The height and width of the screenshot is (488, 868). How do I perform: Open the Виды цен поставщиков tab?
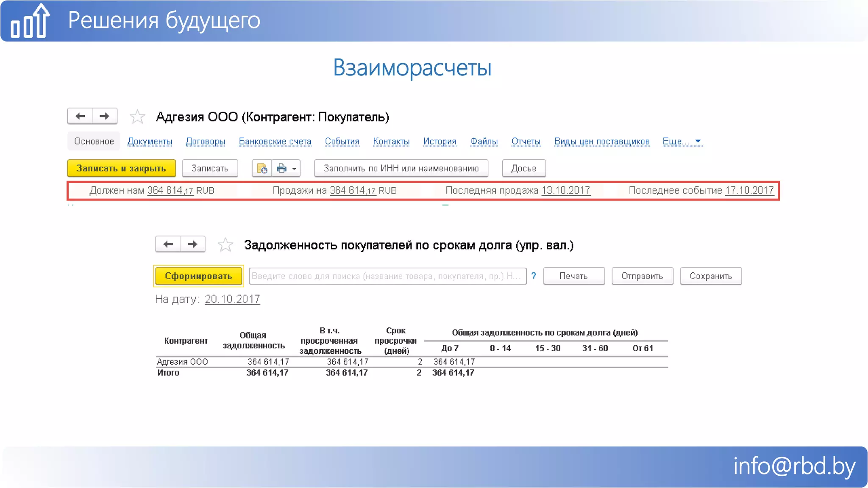point(602,141)
